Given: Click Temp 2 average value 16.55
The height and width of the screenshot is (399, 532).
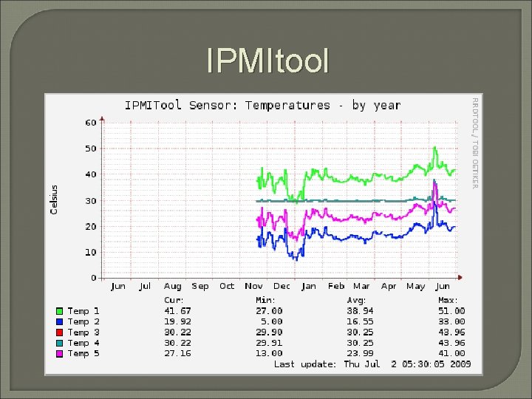Looking at the screenshot, I should [x=361, y=321].
